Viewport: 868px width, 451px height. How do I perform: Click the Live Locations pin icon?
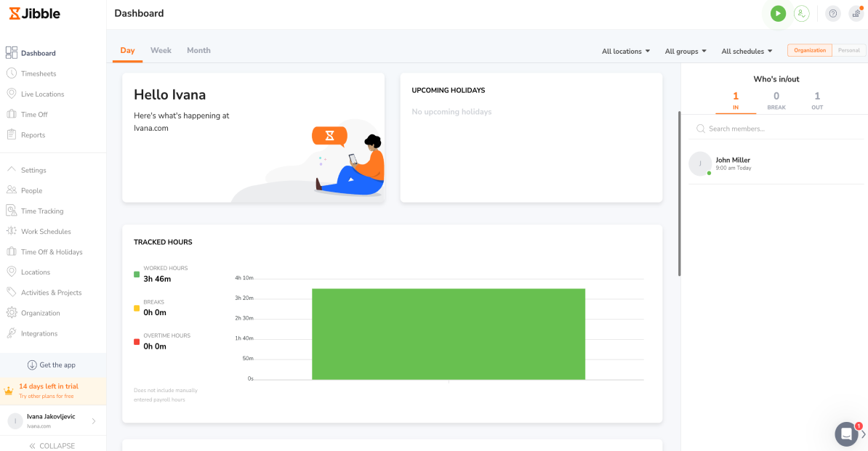coord(11,94)
